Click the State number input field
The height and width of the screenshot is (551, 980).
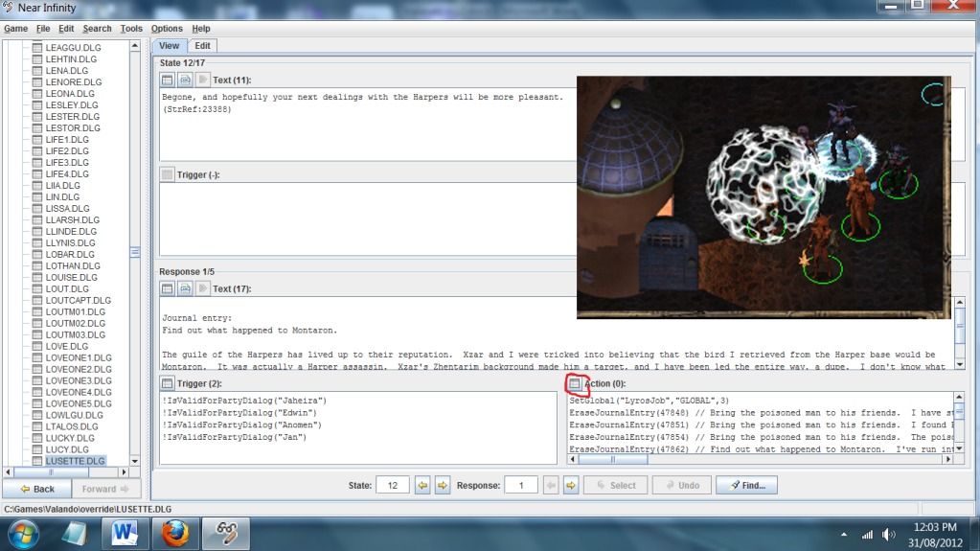(393, 486)
